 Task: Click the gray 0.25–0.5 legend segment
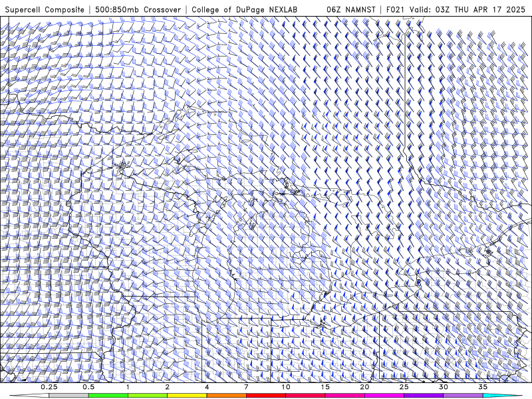click(68, 396)
